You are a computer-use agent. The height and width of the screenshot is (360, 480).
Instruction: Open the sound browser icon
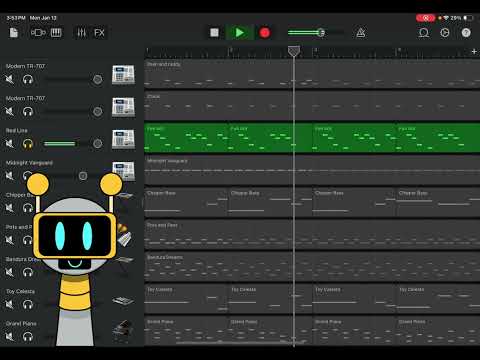tap(38, 33)
